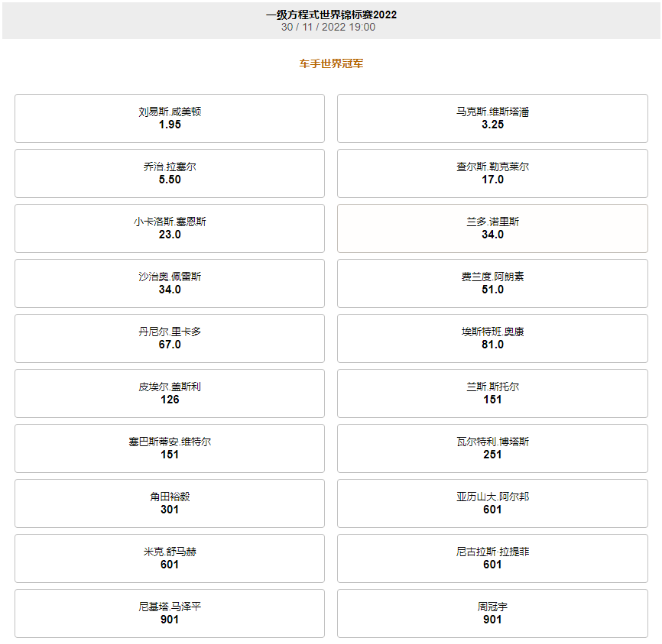The image size is (662, 644).
Task: Pick 丹尼尔.里卡多 at 67.0
Action: pyautogui.click(x=170, y=338)
